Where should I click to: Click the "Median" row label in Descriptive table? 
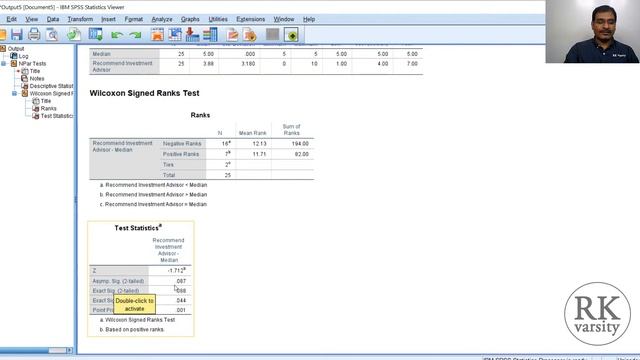[101, 54]
